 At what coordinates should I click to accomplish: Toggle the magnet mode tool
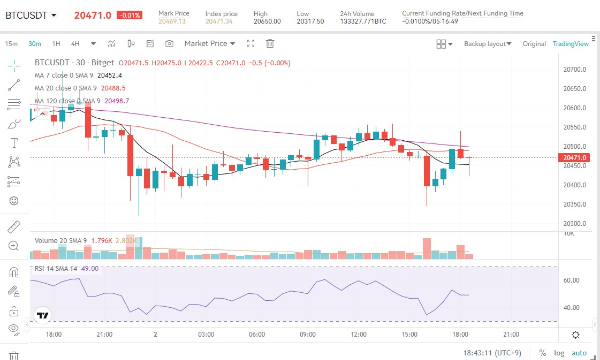tap(14, 272)
